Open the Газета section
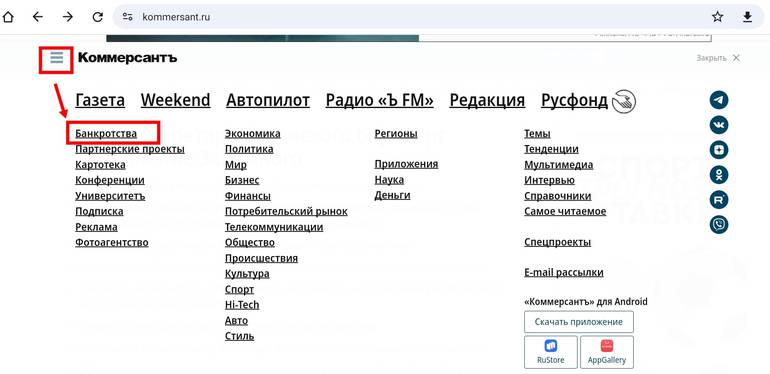The image size is (770, 374). [x=100, y=100]
